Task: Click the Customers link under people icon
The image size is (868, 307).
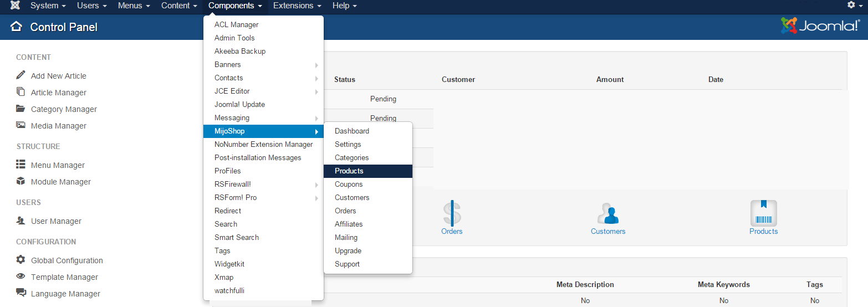Action: click(x=608, y=231)
